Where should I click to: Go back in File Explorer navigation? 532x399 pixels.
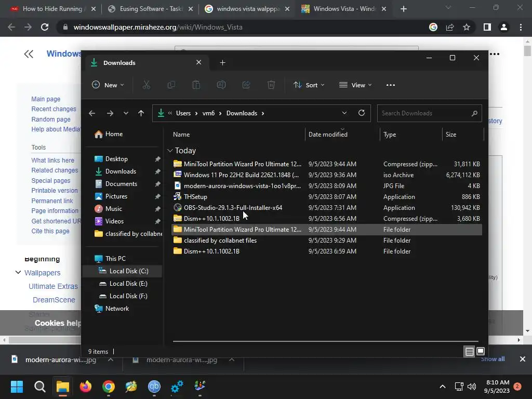tap(92, 113)
